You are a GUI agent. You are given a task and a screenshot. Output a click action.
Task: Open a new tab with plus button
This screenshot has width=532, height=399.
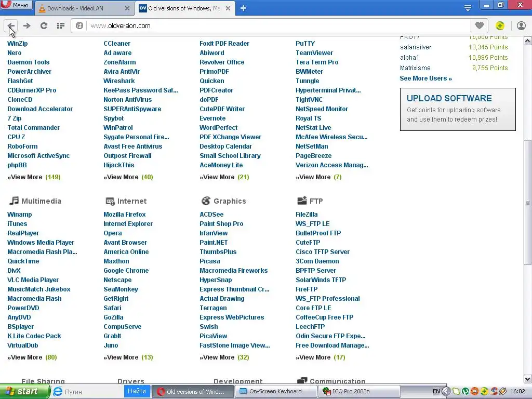pos(243,8)
